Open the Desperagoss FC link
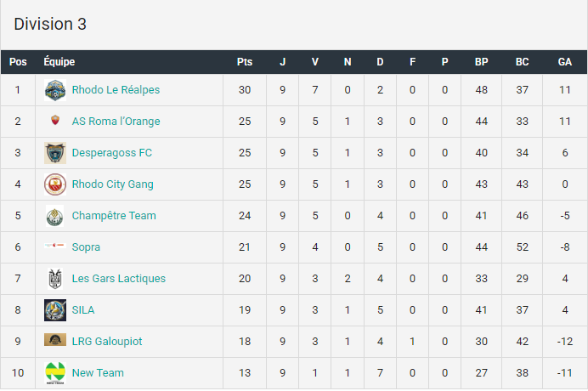This screenshot has height=391, width=588. (x=112, y=153)
